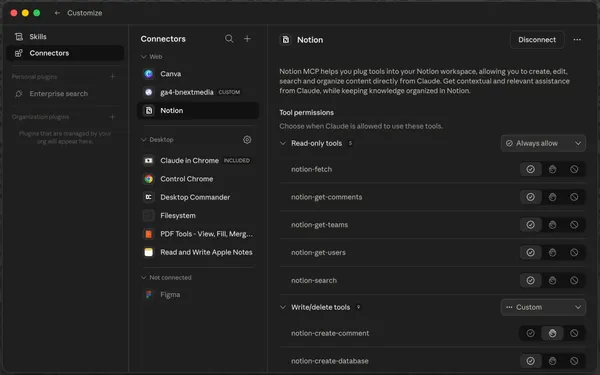600x375 pixels.
Task: Click the Filesystem connector icon
Action: click(148, 215)
